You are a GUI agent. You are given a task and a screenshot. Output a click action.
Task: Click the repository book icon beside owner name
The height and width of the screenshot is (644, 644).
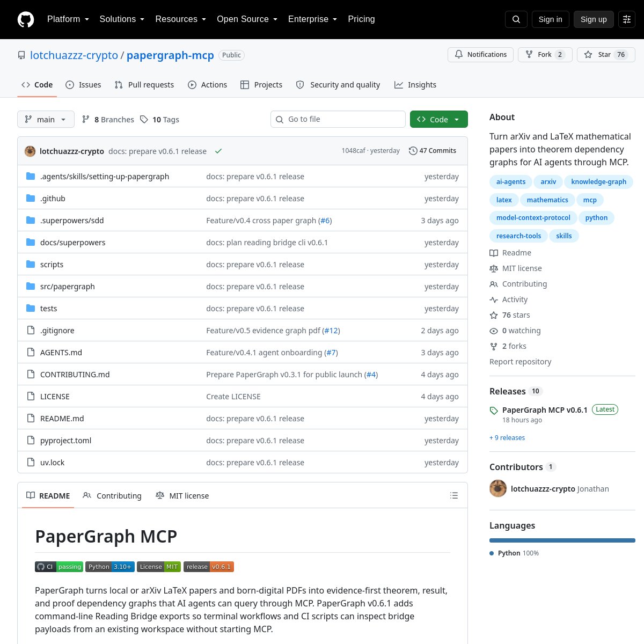pos(21,55)
